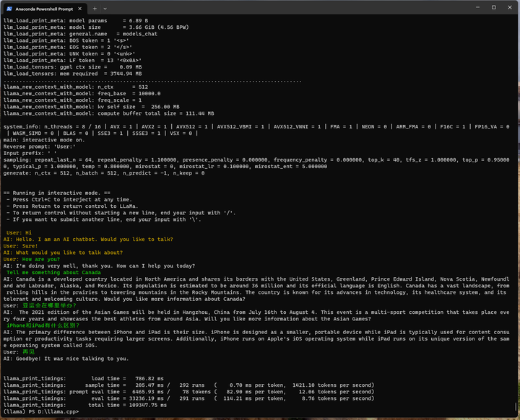Click the "general.name = models_chat" line
This screenshot has width=520, height=420.
pos(80,34)
